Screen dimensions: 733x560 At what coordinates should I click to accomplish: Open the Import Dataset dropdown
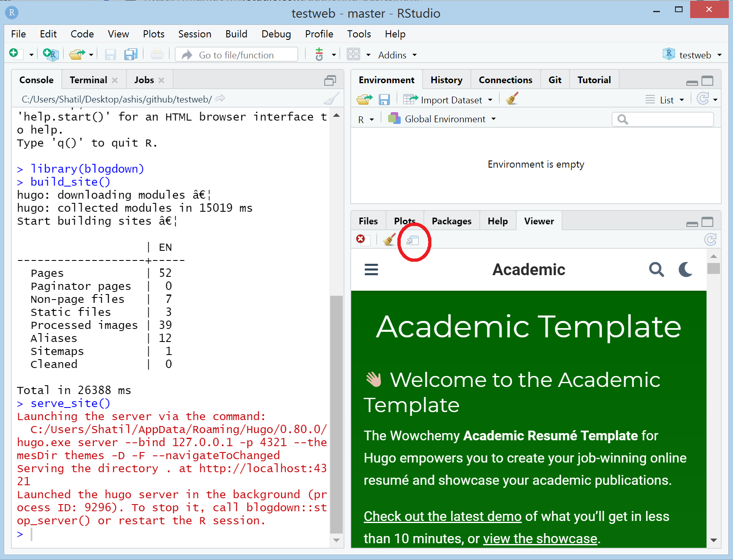[x=447, y=100]
